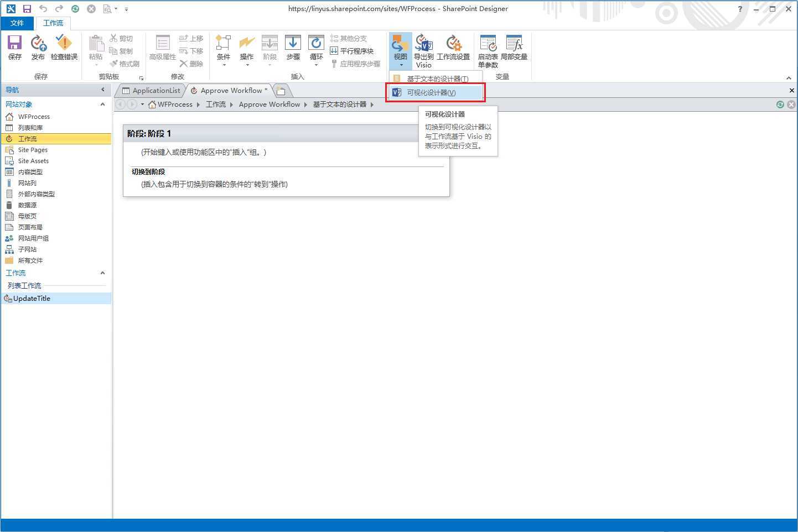This screenshot has width=798, height=532.
Task: Click the Undo arrow in quick access toolbar
Action: tap(43, 8)
